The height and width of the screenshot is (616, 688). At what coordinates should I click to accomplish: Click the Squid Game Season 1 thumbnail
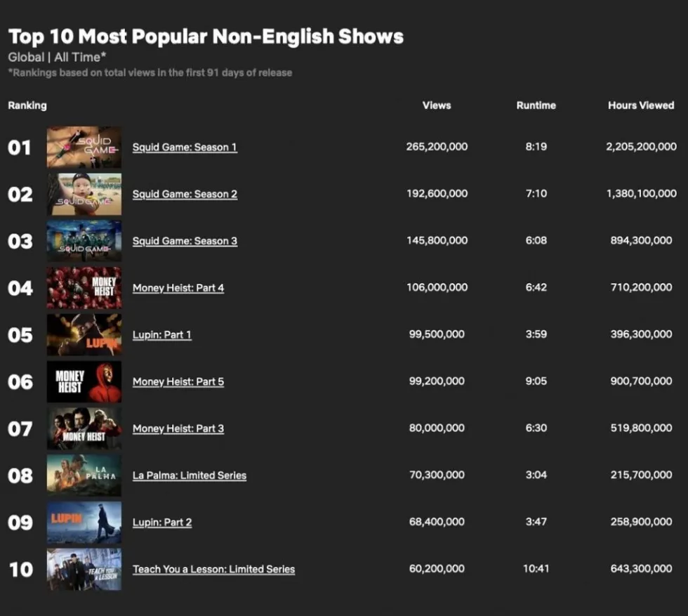coord(84,148)
